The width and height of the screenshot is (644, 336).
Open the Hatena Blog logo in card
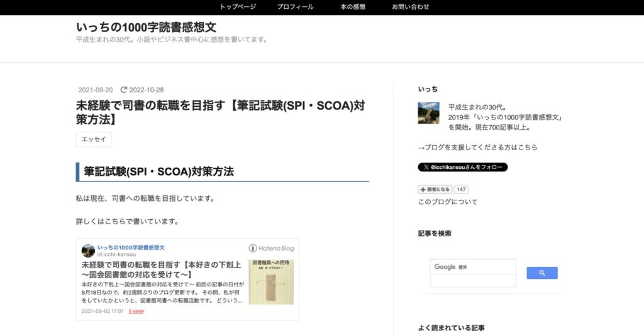[x=271, y=249]
